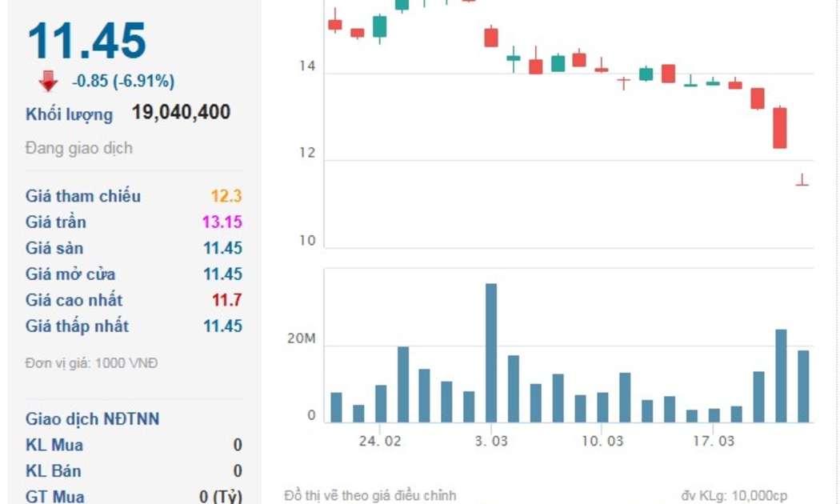Click the KL Mua row label

click(54, 445)
